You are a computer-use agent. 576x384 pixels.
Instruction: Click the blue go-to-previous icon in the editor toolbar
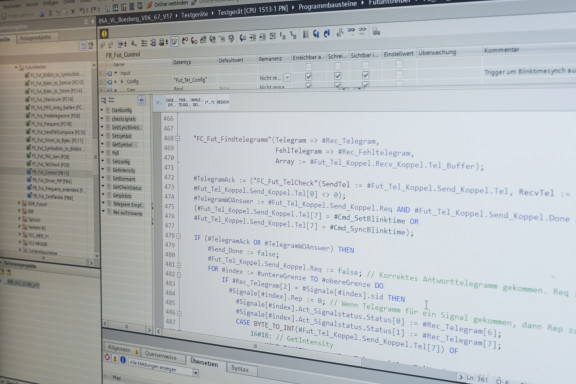(327, 33)
